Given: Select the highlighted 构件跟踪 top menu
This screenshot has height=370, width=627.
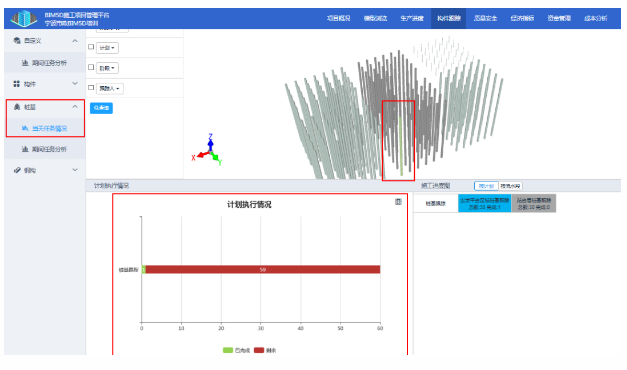Looking at the screenshot, I should click(449, 18).
